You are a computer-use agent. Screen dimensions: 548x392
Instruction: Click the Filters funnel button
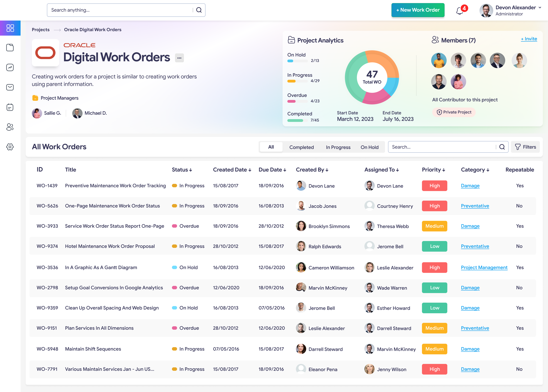pos(525,147)
